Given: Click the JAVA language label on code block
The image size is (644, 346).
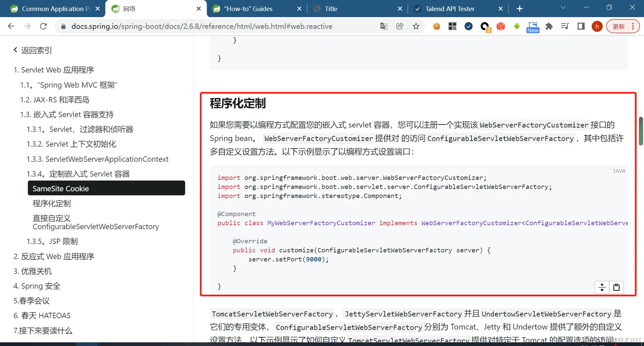Looking at the screenshot, I should (619, 171).
